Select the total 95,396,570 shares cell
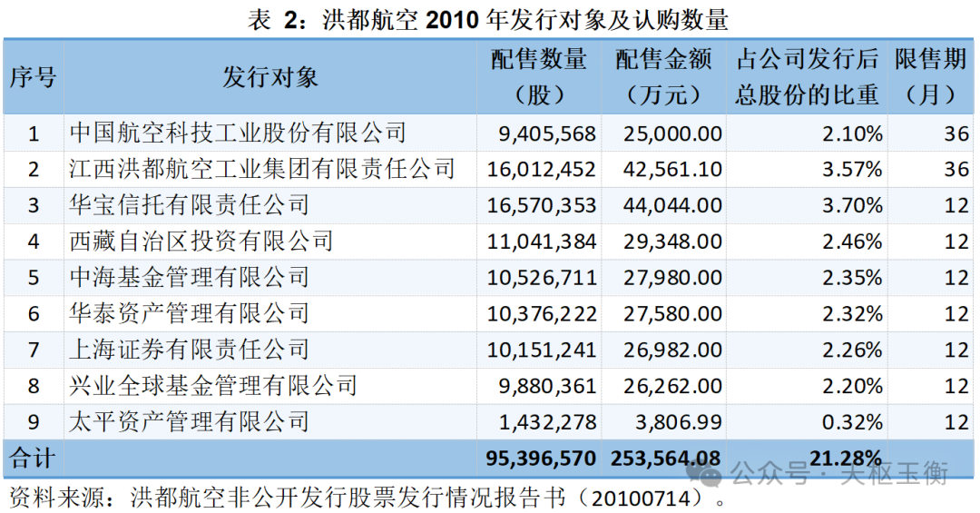980x513 pixels. (x=539, y=459)
